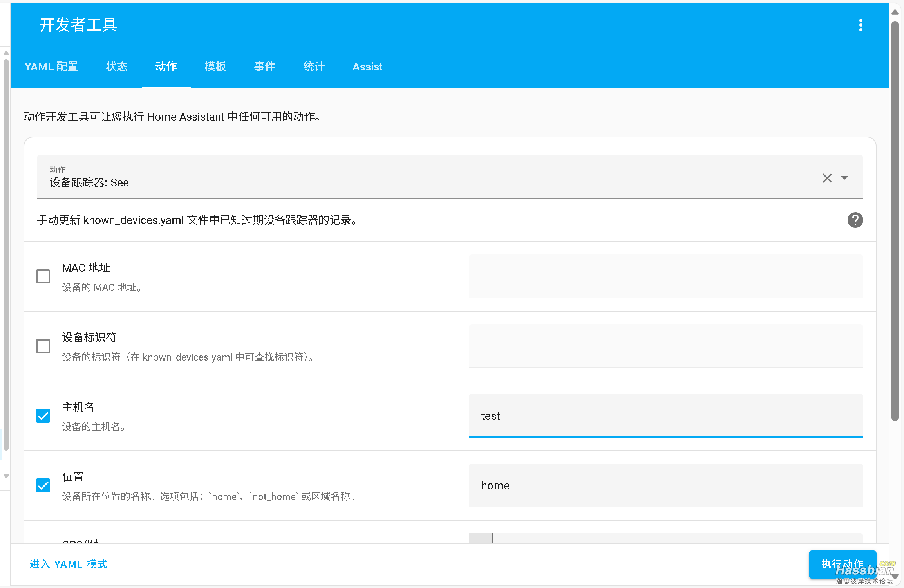Open the three-dot overflow menu

[861, 25]
